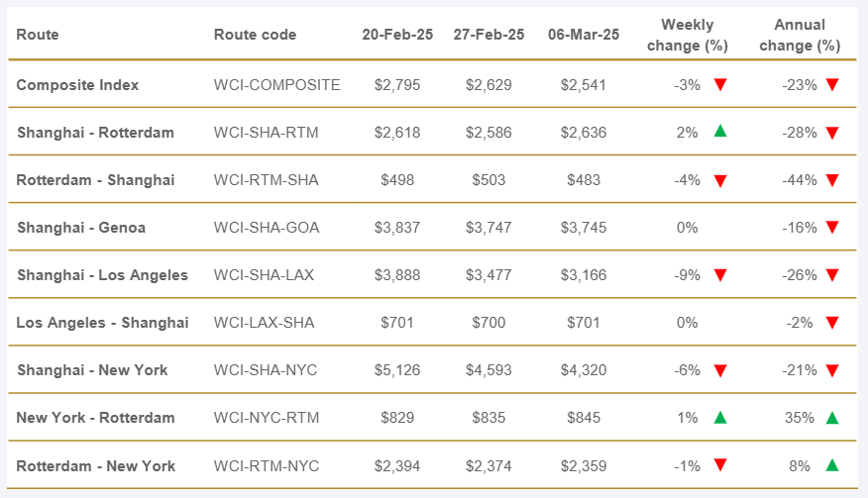Select the Composite Index route name
This screenshot has height=498, width=868.
(x=77, y=85)
